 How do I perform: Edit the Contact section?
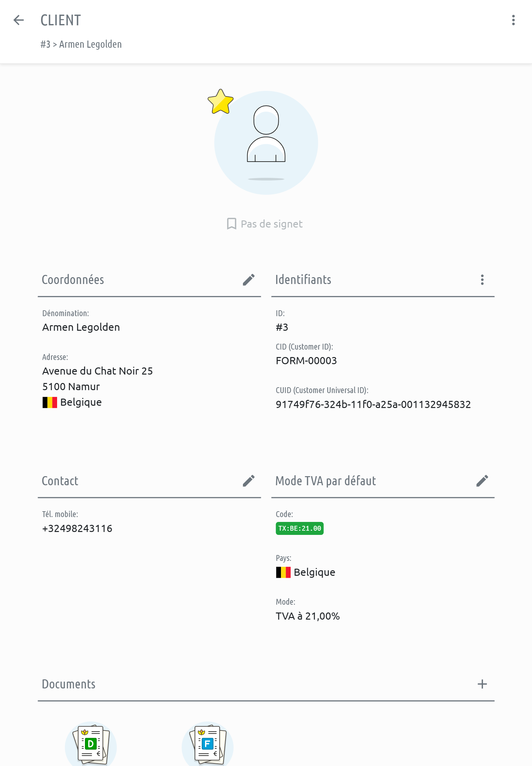coord(249,481)
